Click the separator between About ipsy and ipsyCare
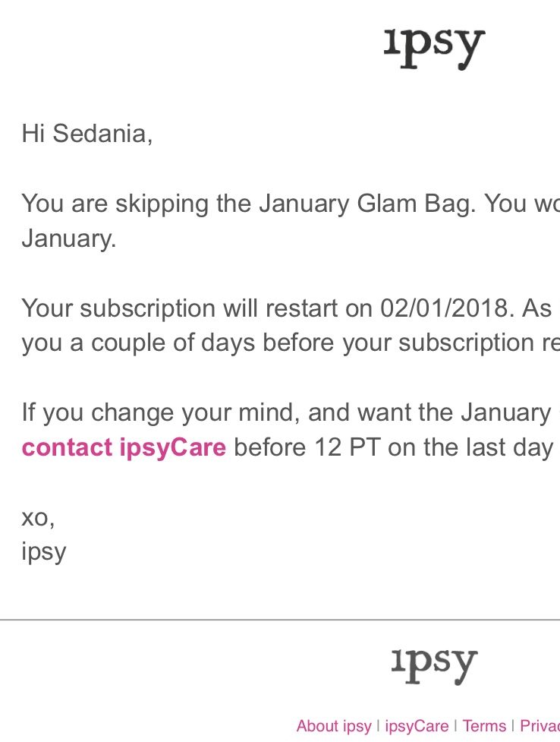Viewport: 560px width, 742px height. tap(378, 726)
